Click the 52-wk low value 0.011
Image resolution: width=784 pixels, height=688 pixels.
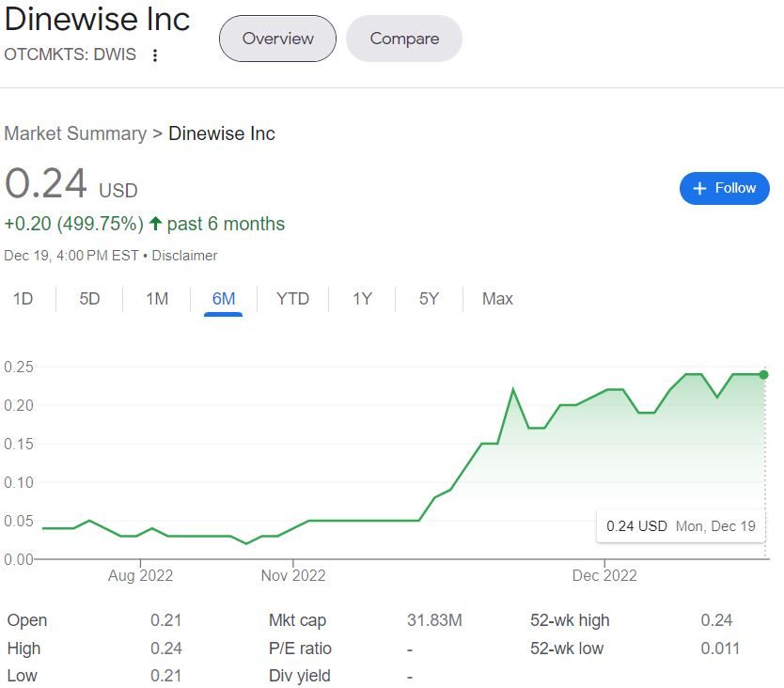(x=720, y=648)
